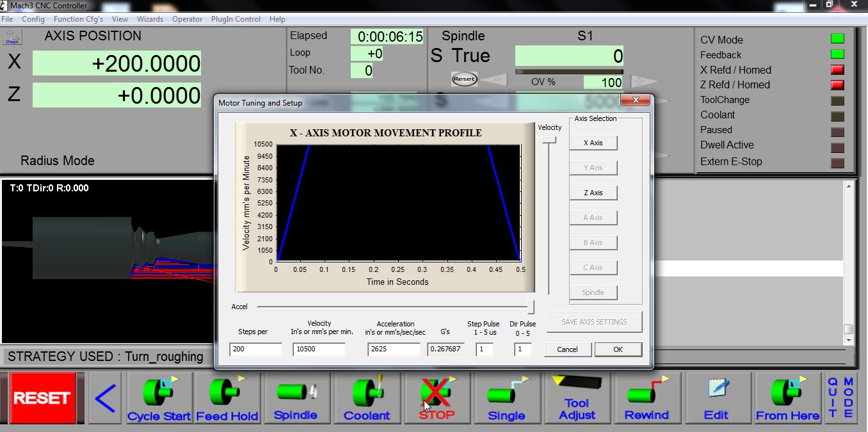Open the Config menu

[x=33, y=19]
